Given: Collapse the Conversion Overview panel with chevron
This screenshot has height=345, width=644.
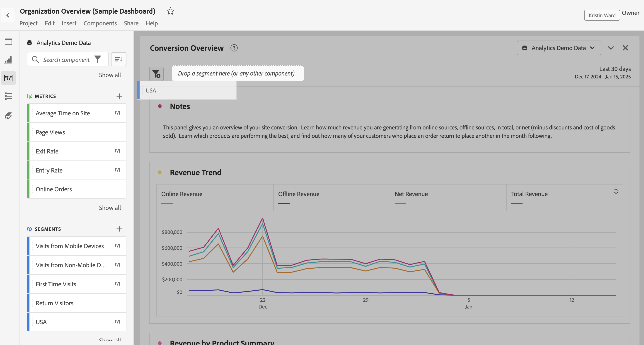Looking at the screenshot, I should (611, 48).
